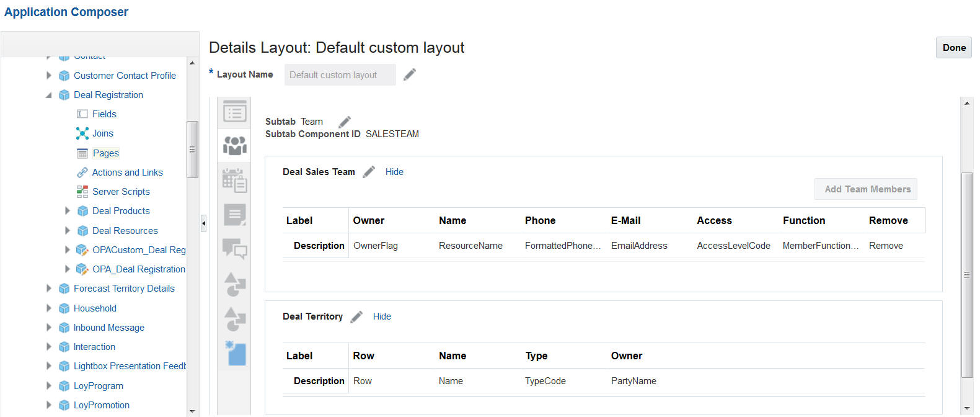Hide the Deal Sales Team region

(x=394, y=172)
